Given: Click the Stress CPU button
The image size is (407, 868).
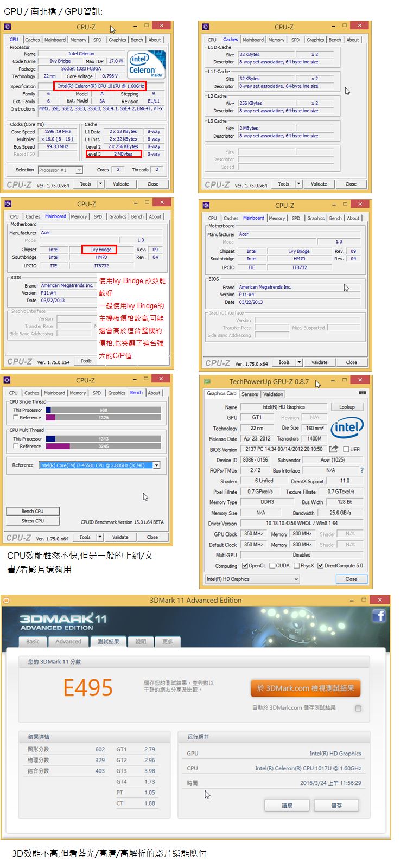Looking at the screenshot, I should 33,521.
